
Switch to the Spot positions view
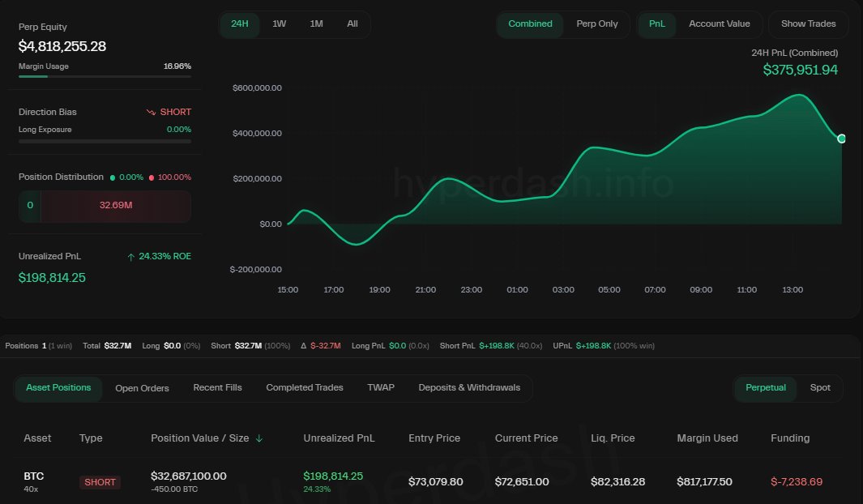(820, 387)
